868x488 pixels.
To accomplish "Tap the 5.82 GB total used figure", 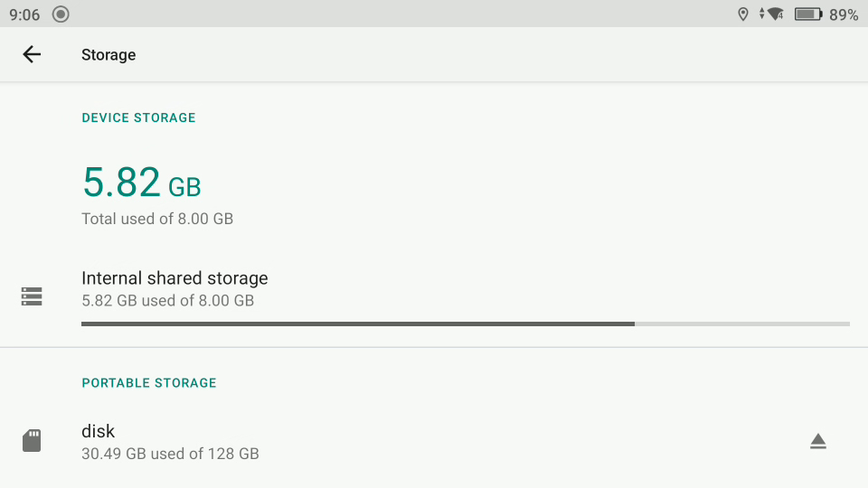I will click(142, 182).
